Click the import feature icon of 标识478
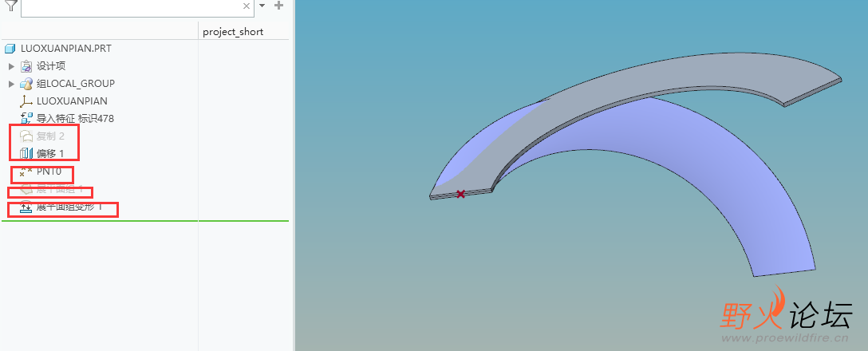This screenshot has width=868, height=351. 26,119
